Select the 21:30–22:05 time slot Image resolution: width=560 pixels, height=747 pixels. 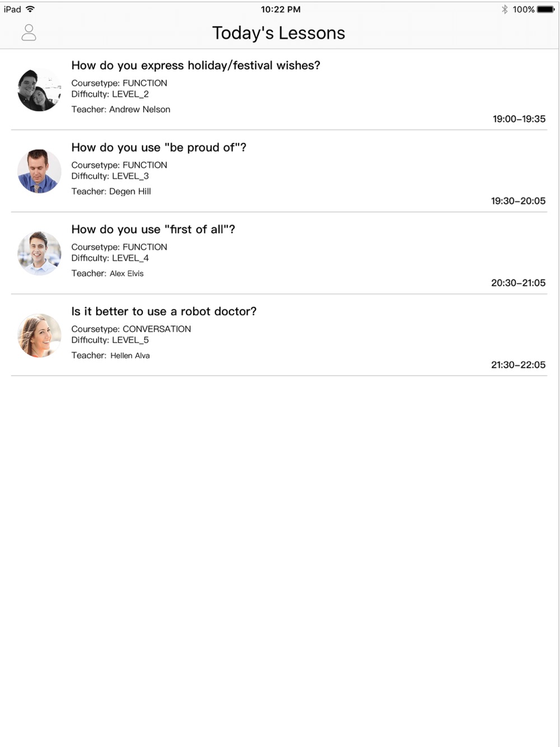[519, 365]
